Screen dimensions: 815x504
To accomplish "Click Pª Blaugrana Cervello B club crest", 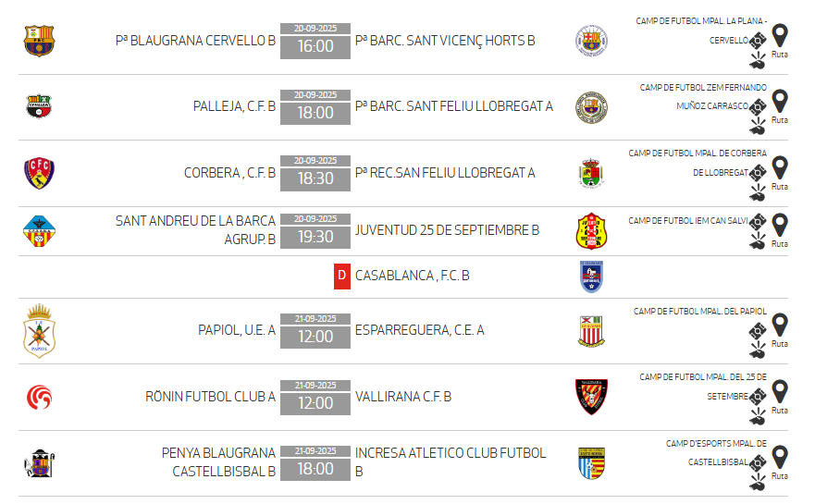I will tap(40, 41).
